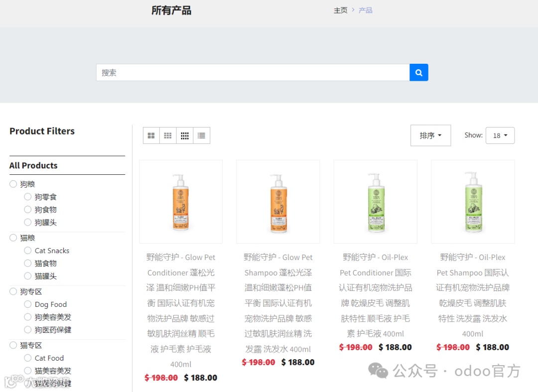The height and width of the screenshot is (392, 538).
Task: Click the Oil-Plex Pet Conditioner $188.00 price
Action: coord(395,347)
